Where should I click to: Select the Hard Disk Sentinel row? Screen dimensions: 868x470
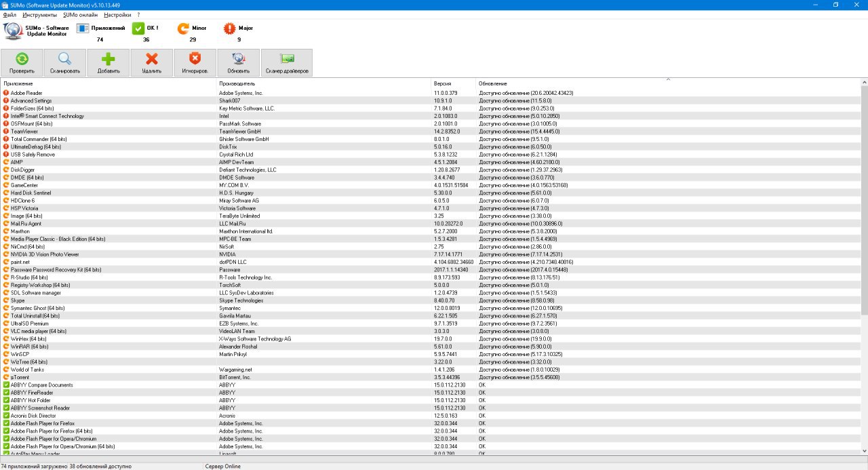431,193
